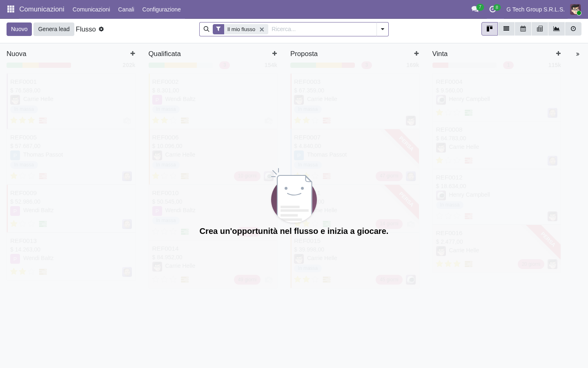Click the '10 giorni' badge on REF0006
588x368 pixels.
tap(247, 176)
